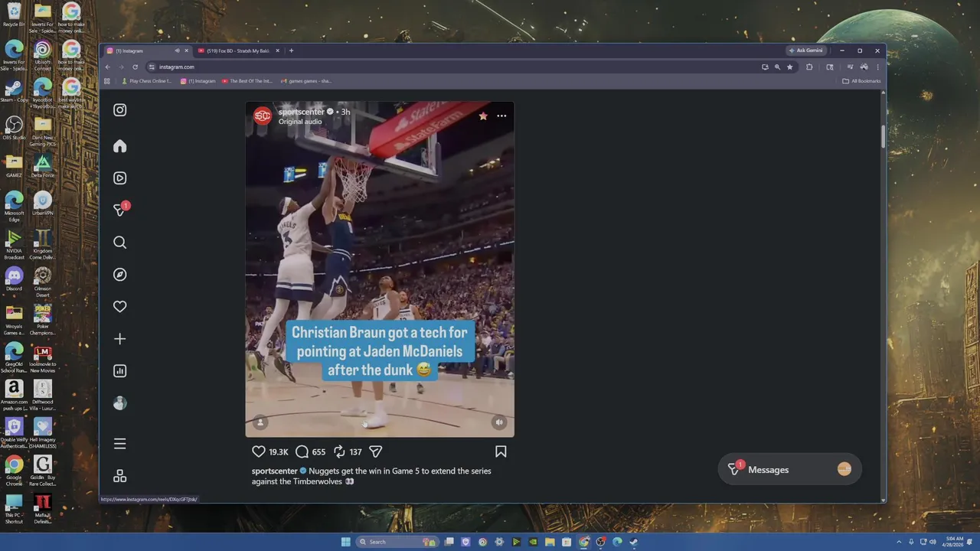The image size is (980, 551).
Task: Click the browser page vertical scrollbar
Action: coord(883,135)
